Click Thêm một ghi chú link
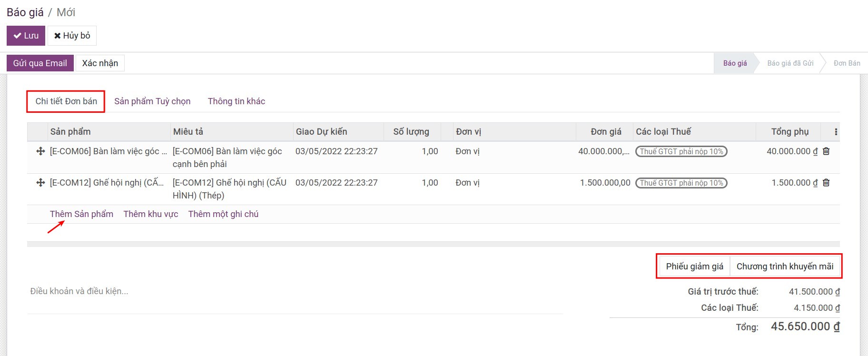 pyautogui.click(x=223, y=214)
